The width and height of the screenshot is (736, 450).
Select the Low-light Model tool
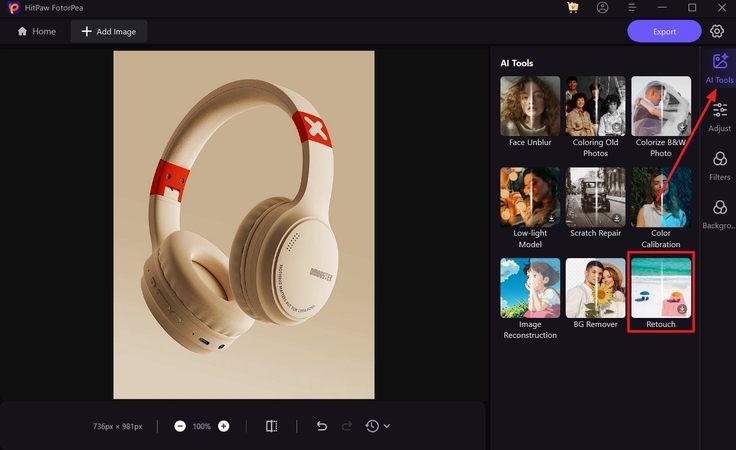[530, 208]
